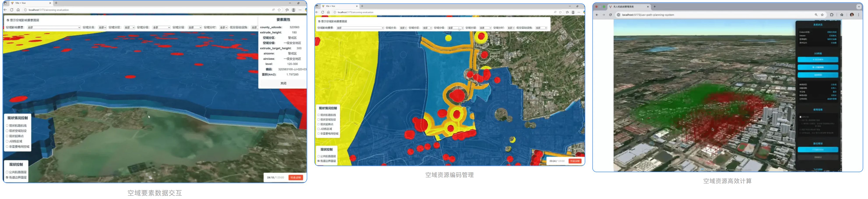
Task: Open a new tab beside the 无人机航线管理系统 tab
Action: pos(654,6)
